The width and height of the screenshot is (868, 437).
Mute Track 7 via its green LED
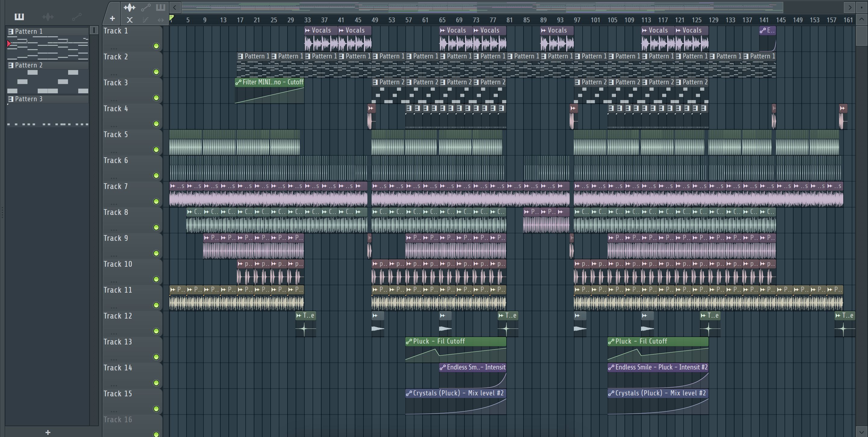[x=156, y=202]
